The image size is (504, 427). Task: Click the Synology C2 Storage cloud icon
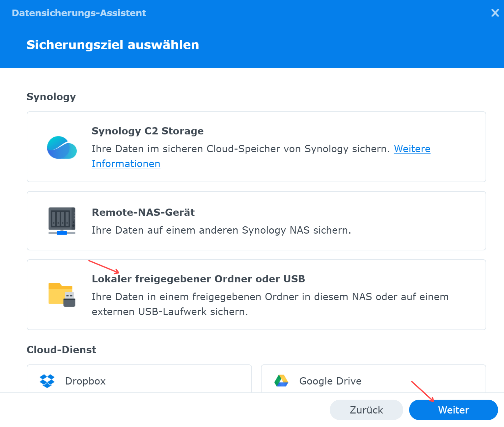pyautogui.click(x=62, y=148)
